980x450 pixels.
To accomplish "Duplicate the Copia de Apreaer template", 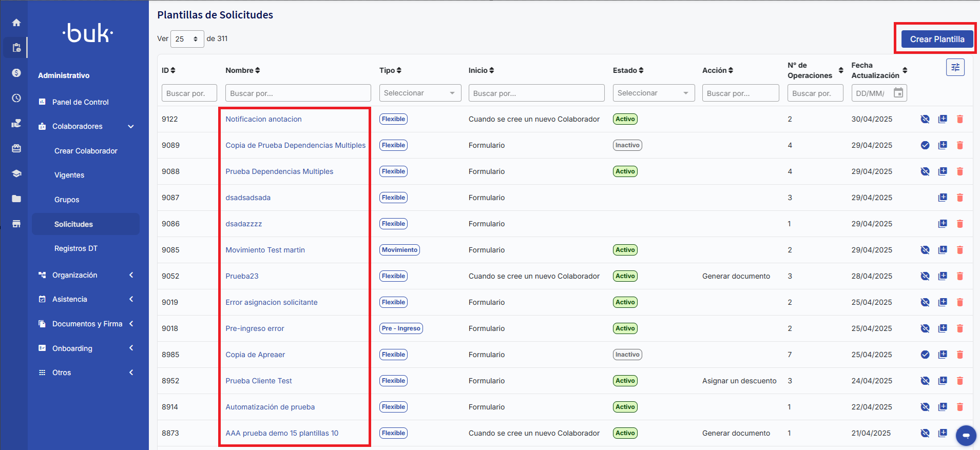I will coord(943,355).
